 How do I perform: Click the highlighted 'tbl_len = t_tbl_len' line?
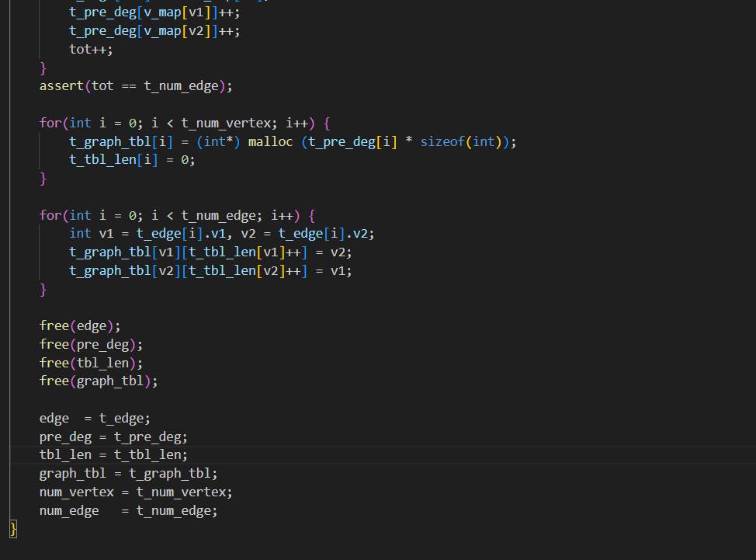click(113, 455)
